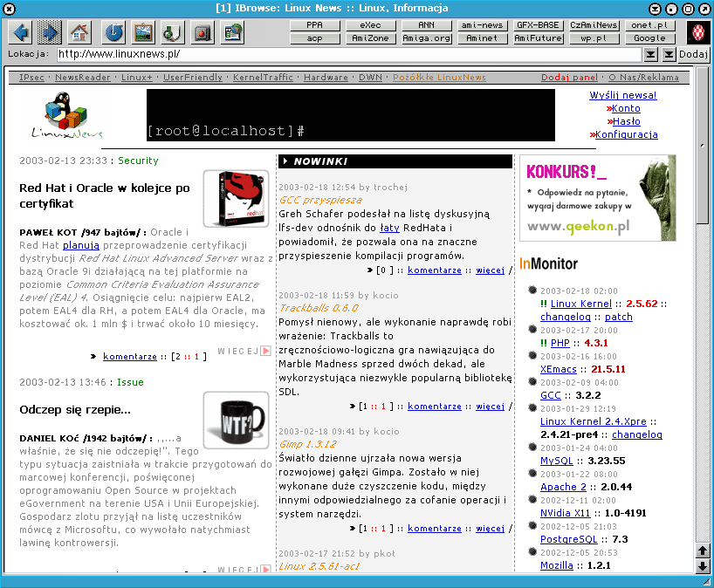
Task: Open find with the magnifier document icon
Action: tap(173, 32)
